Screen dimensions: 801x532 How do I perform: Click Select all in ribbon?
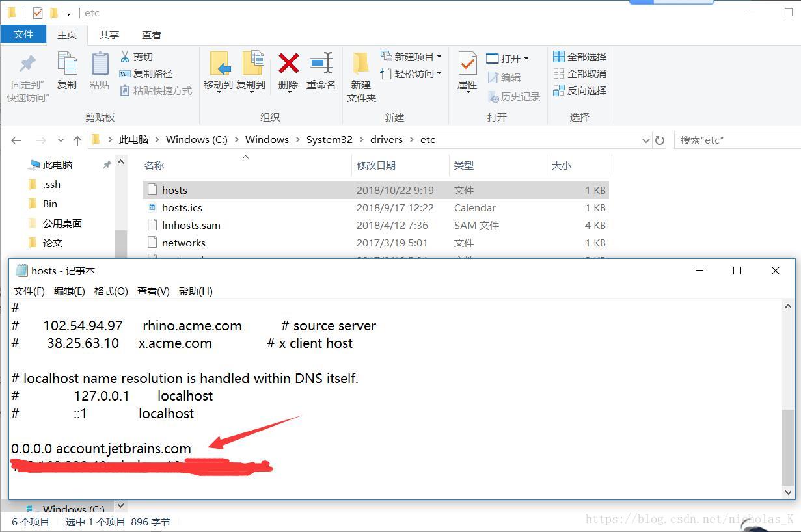pos(580,57)
